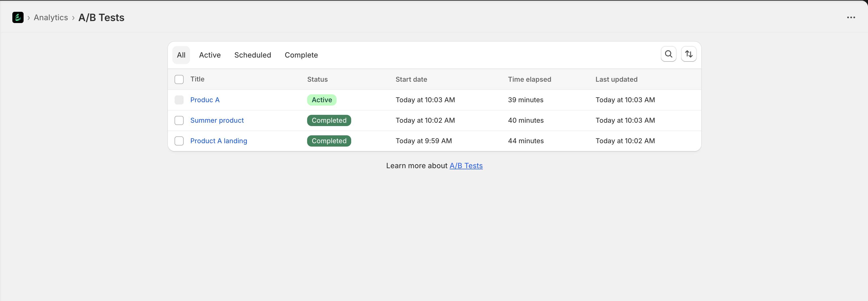Select the Summer product row checkbox
Screen dimensions: 868x301
179,121
